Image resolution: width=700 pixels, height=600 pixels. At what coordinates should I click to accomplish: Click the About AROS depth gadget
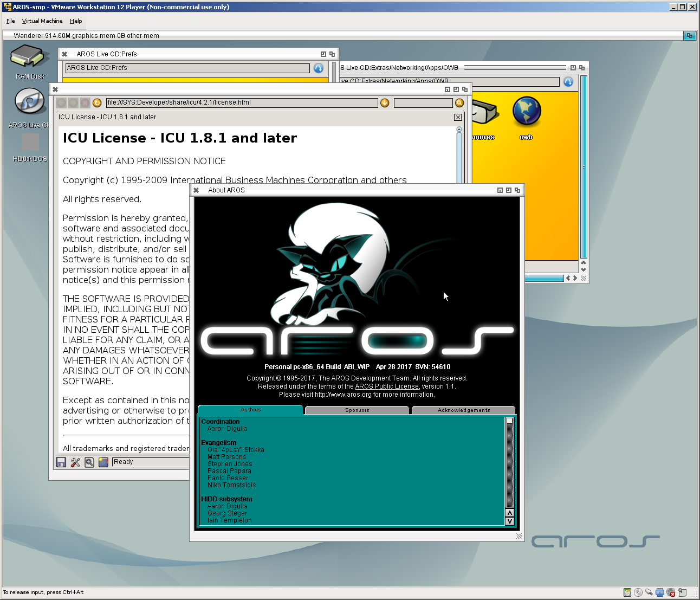pos(517,190)
